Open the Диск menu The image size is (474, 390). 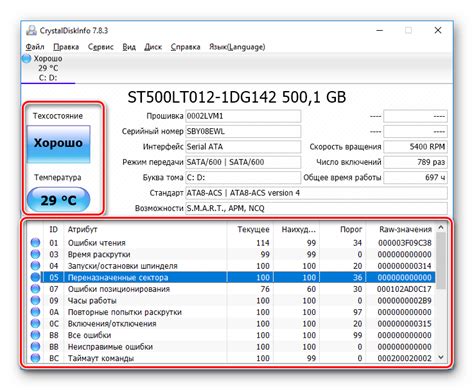point(153,47)
